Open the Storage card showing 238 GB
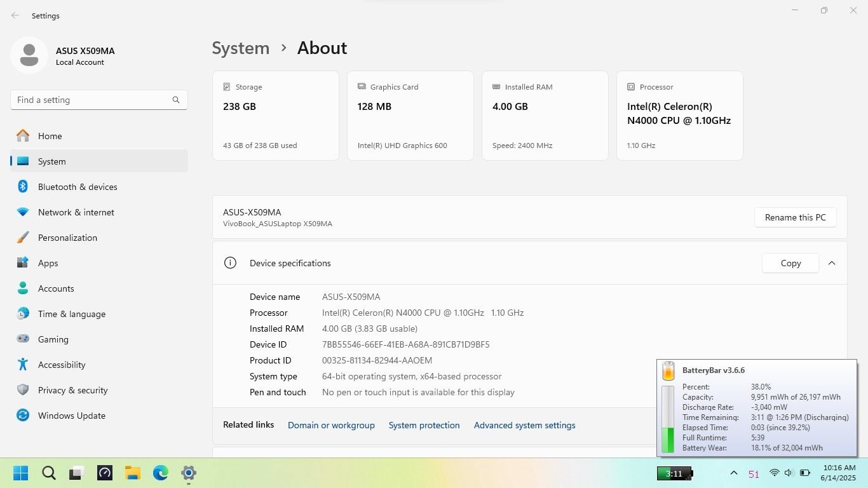Image resolution: width=868 pixels, height=488 pixels. [x=276, y=116]
